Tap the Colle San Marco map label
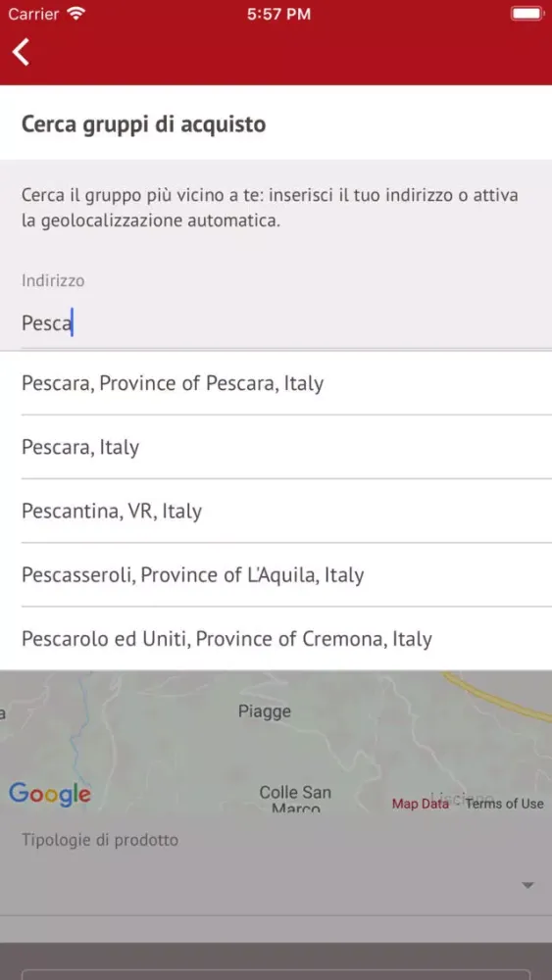Image resolution: width=552 pixels, height=980 pixels. pos(294,800)
